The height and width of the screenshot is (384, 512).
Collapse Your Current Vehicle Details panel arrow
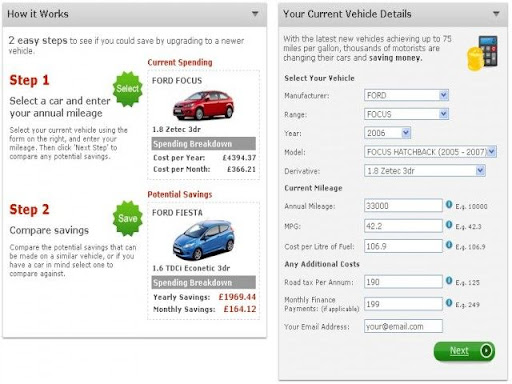pyautogui.click(x=496, y=14)
